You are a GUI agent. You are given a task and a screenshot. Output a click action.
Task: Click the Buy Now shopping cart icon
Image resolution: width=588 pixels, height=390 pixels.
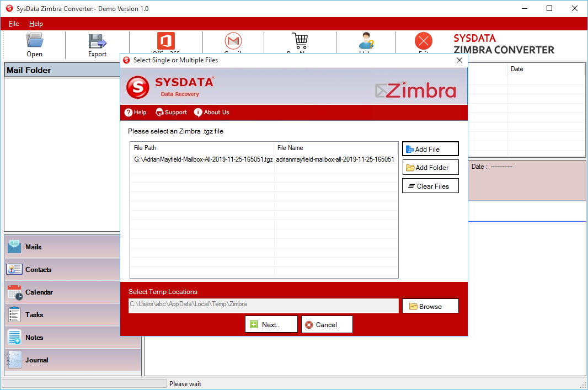pos(300,41)
